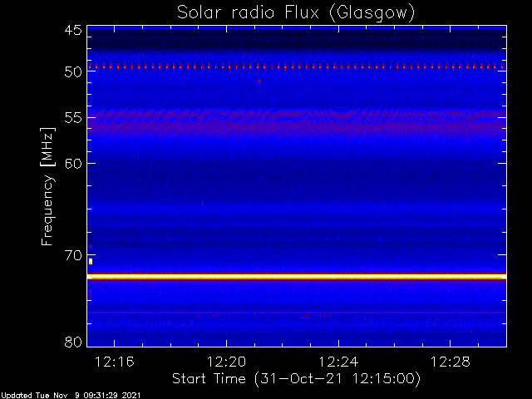Click the 55 frequency tick label
This screenshot has height=399, width=532.
[x=73, y=118]
